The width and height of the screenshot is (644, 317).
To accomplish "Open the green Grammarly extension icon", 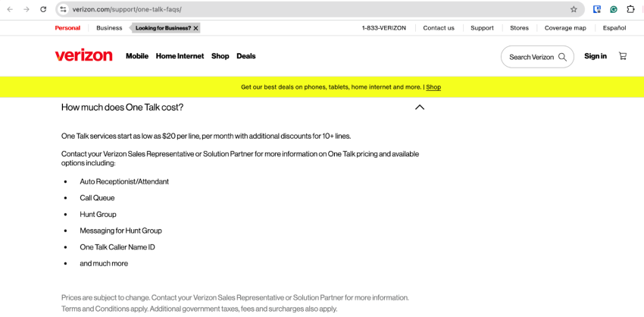I will point(614,9).
